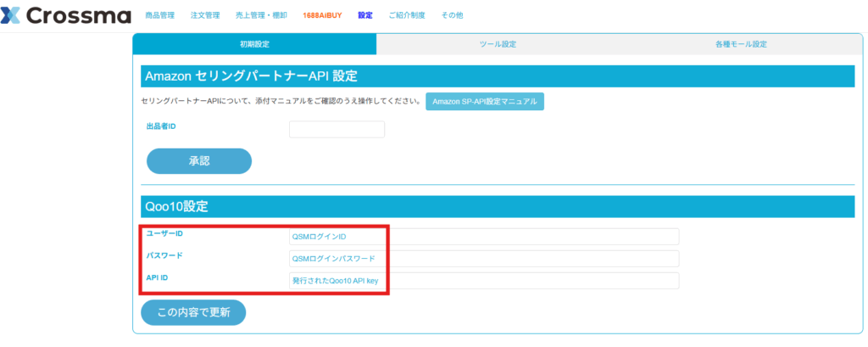Click the 承認 button
The width and height of the screenshot is (868, 347).
[x=199, y=161]
